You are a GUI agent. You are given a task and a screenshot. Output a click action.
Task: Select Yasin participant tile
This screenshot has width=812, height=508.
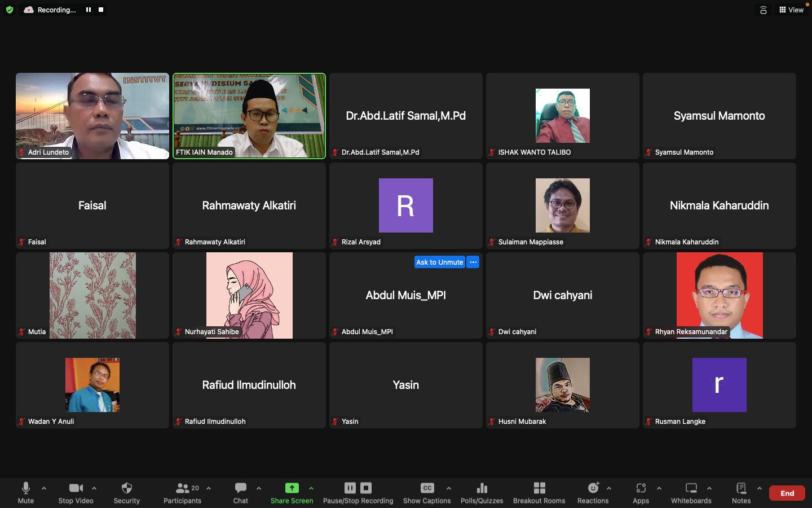click(406, 385)
